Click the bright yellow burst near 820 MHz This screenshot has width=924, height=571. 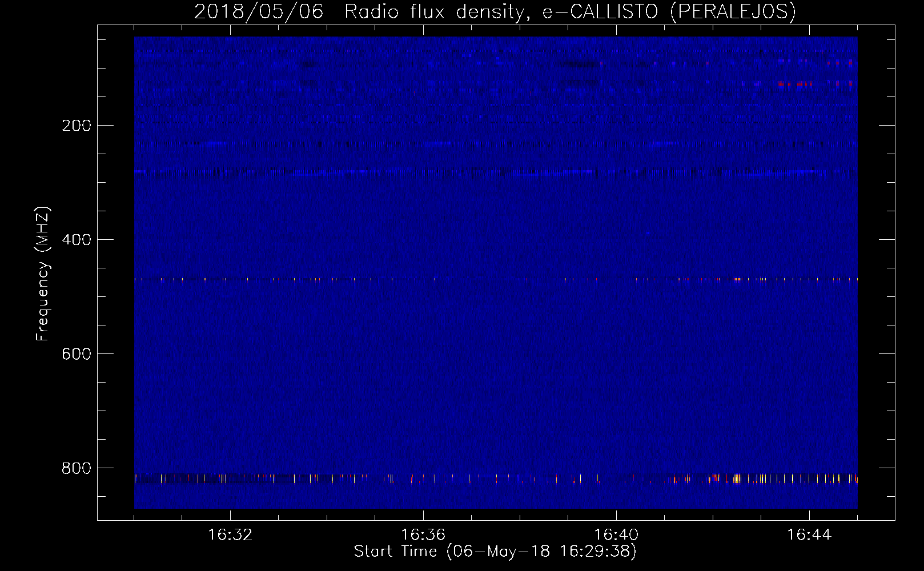737,478
